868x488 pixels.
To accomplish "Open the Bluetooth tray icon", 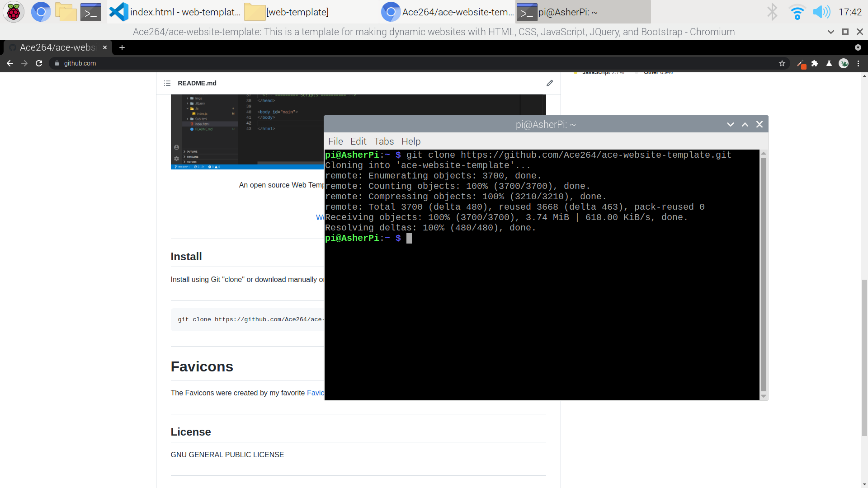I will (x=772, y=12).
